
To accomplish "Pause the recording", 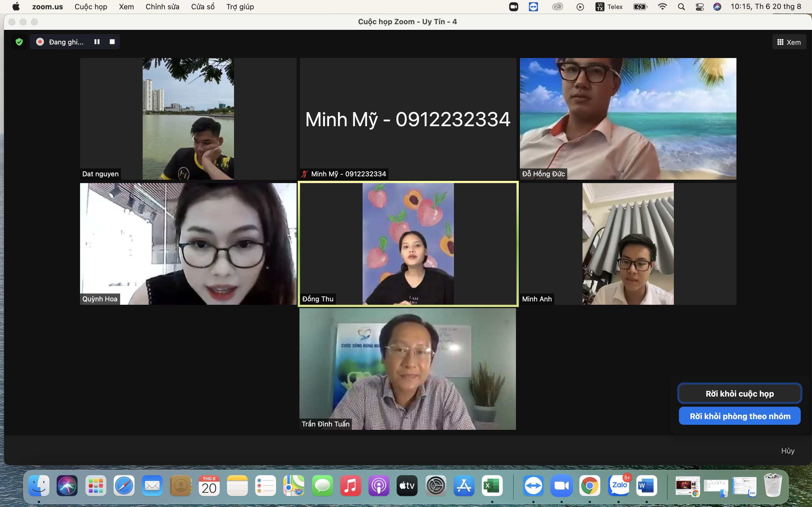I will tap(97, 42).
